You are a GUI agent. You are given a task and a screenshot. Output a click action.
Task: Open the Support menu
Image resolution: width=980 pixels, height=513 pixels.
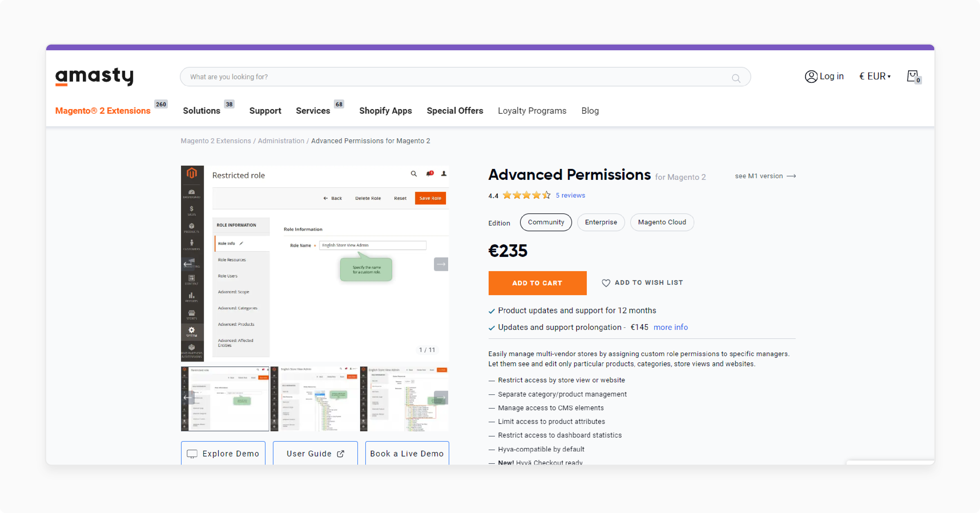pos(265,111)
